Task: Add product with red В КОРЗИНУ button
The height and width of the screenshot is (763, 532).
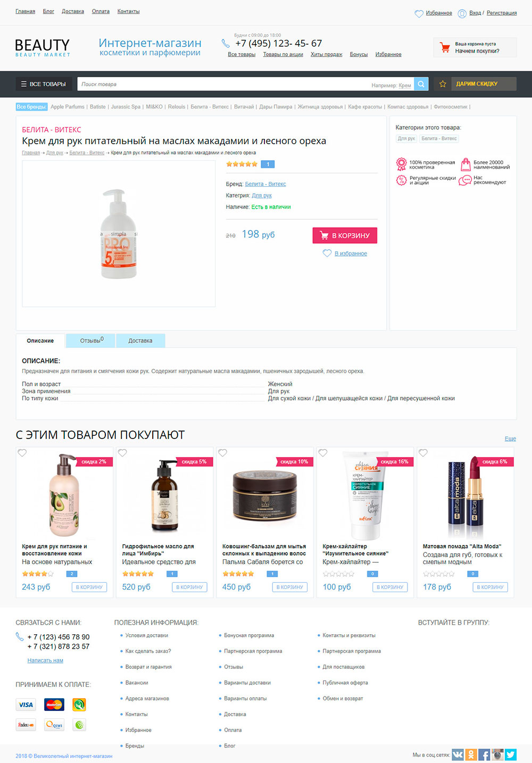Action: (345, 235)
